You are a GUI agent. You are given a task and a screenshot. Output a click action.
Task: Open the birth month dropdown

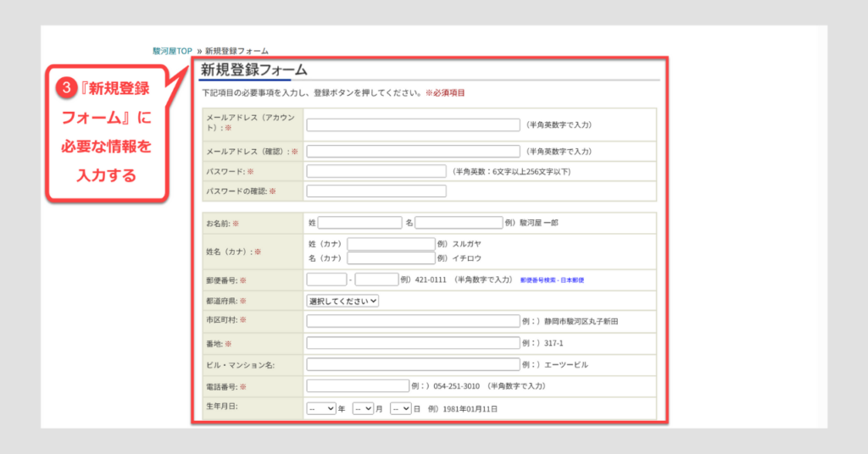click(363, 408)
